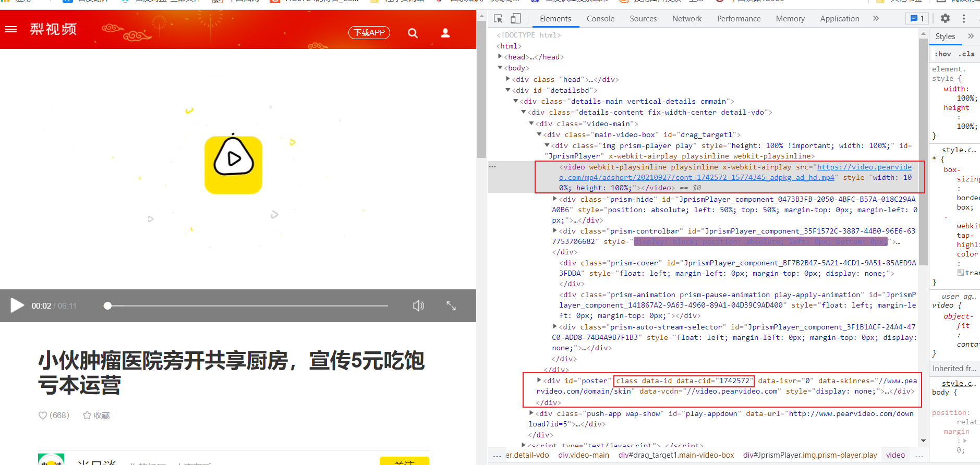This screenshot has width=980, height=465.
Task: Open DevTools settings gear
Action: pos(945,19)
